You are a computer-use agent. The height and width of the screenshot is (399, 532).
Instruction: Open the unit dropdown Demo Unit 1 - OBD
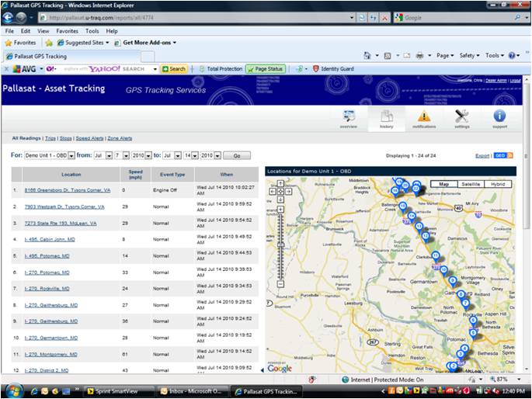point(49,155)
